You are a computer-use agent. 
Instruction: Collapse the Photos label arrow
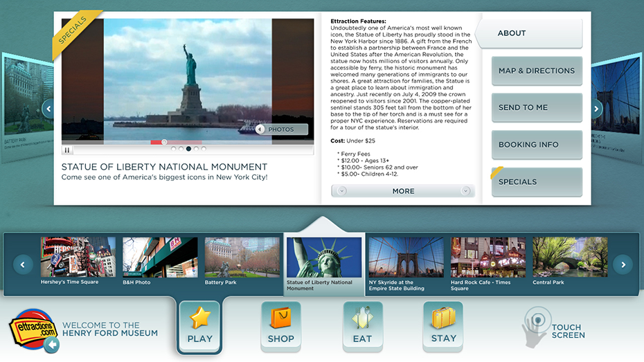pyautogui.click(x=260, y=129)
